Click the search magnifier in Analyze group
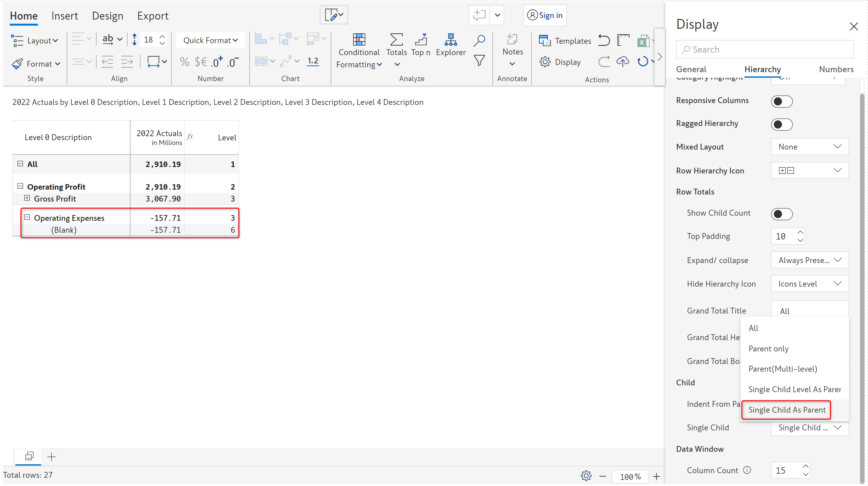The width and height of the screenshot is (868, 486). [479, 41]
